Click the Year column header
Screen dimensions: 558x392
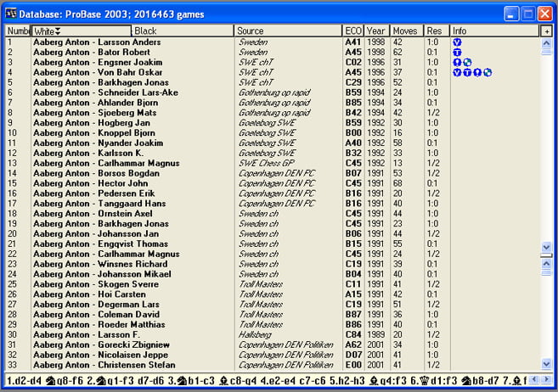coord(377,31)
